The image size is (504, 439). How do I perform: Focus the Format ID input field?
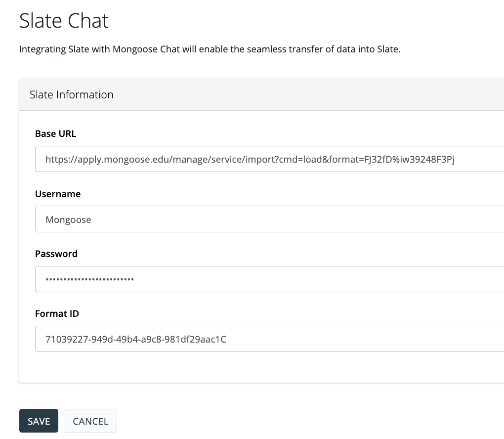click(269, 339)
